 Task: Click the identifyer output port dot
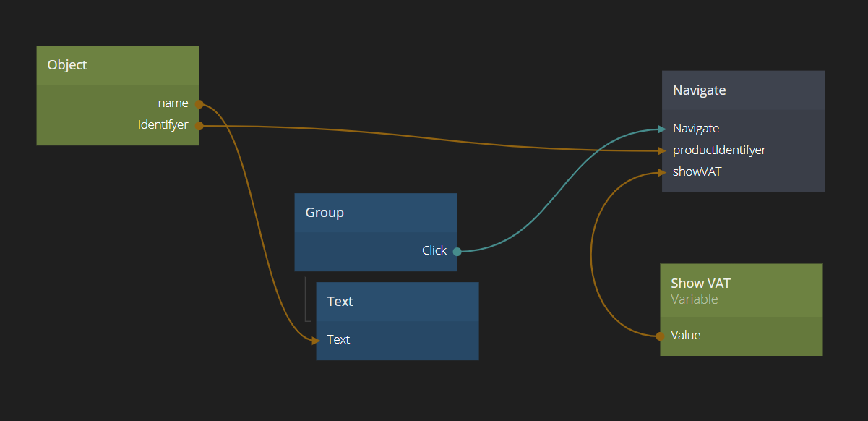pyautogui.click(x=199, y=125)
